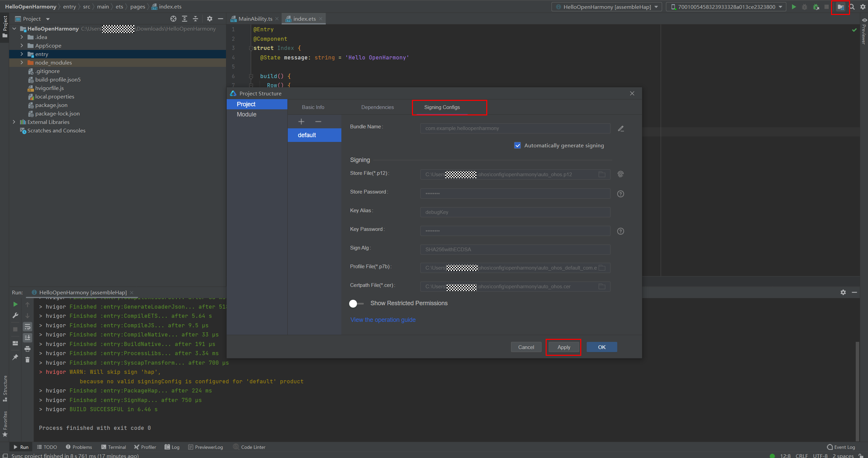Open Project panel options gear
This screenshot has width=868, height=458.
pyautogui.click(x=210, y=19)
